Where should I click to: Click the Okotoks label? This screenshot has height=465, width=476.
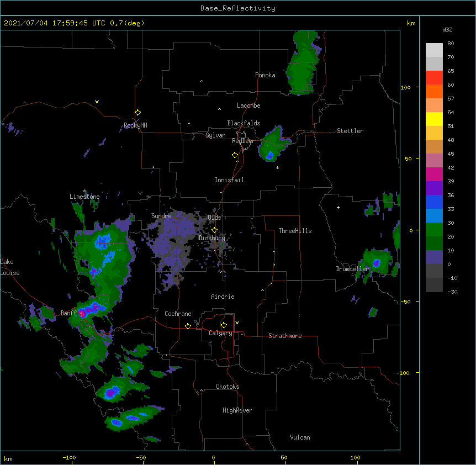tap(228, 387)
